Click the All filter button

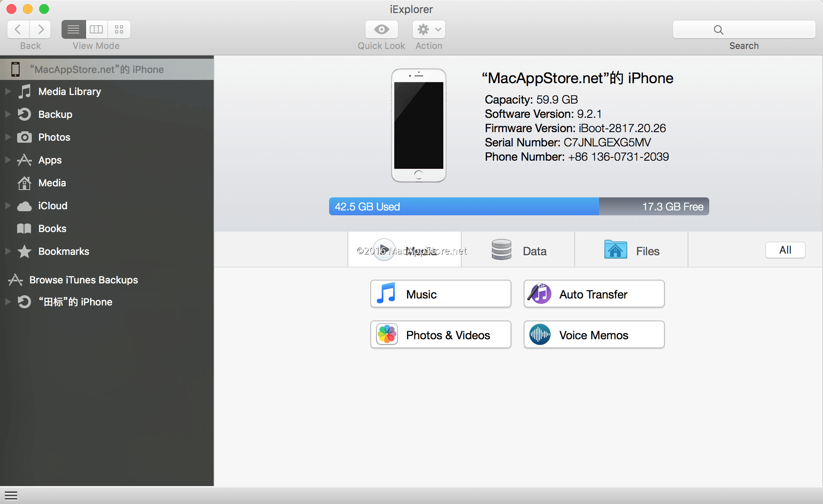(x=785, y=250)
